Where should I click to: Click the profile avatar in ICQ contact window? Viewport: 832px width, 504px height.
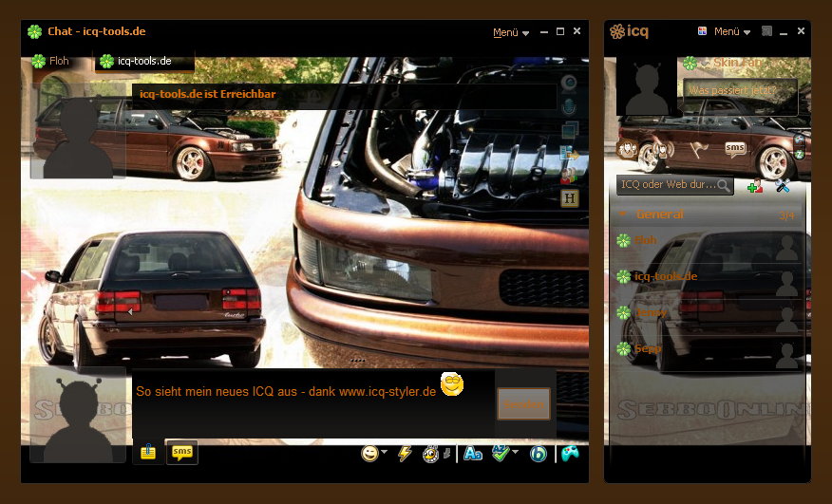pyautogui.click(x=647, y=84)
